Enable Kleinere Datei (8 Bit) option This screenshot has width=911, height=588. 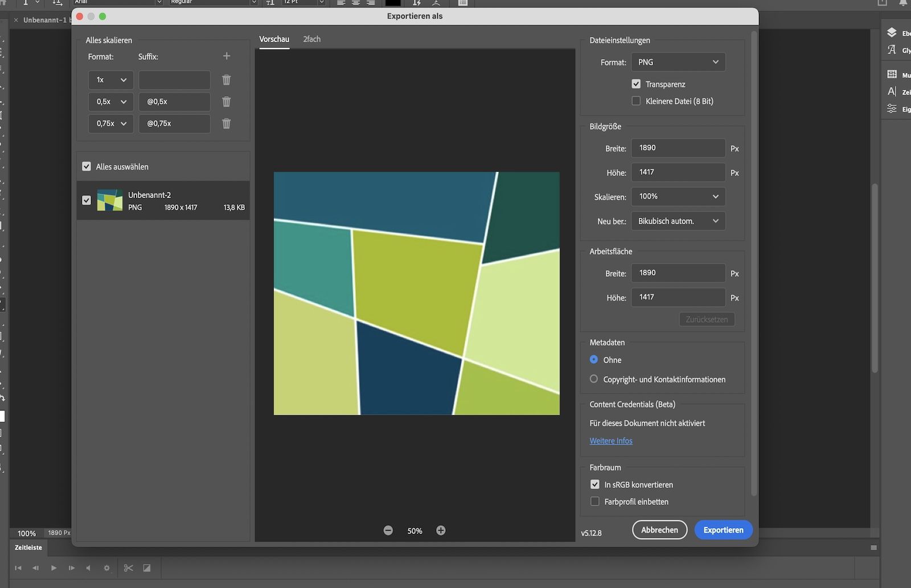[x=636, y=101]
